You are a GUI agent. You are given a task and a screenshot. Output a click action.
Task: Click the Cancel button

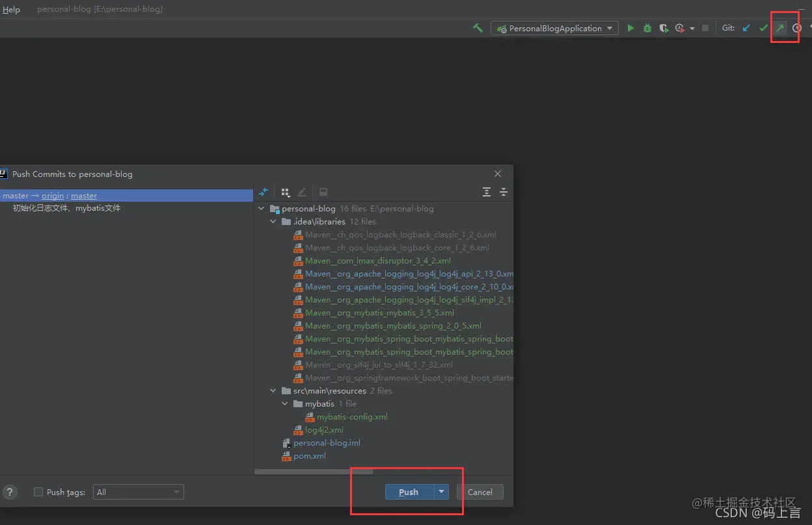(x=480, y=492)
